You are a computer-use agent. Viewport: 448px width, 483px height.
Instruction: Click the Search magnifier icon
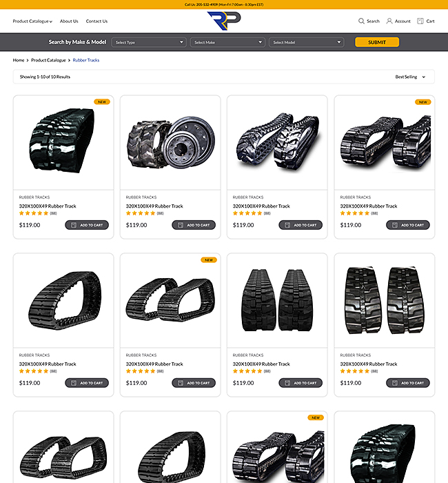[361, 21]
